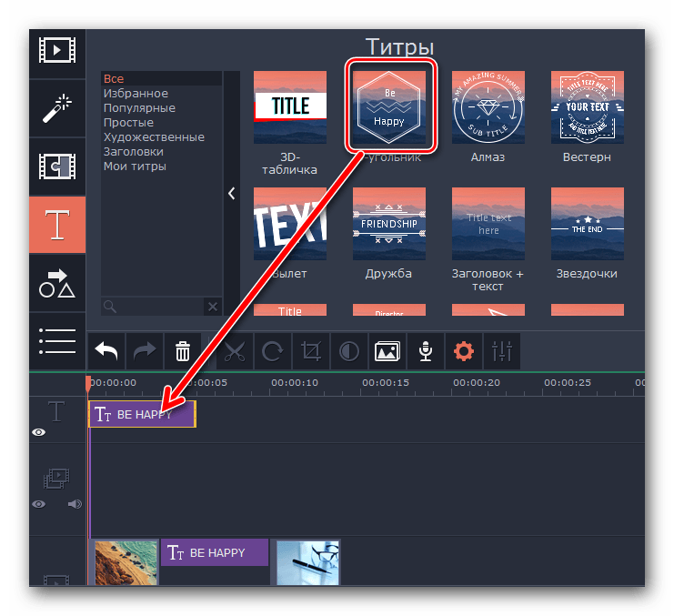Click timeline ruler at 00:00:20

477,382
